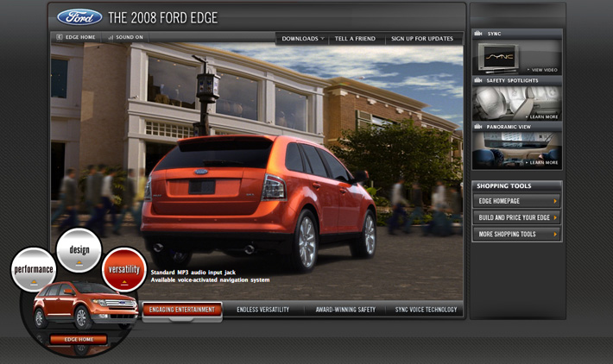Click the Ford oval logo
This screenshot has height=364, width=613.
79,17
